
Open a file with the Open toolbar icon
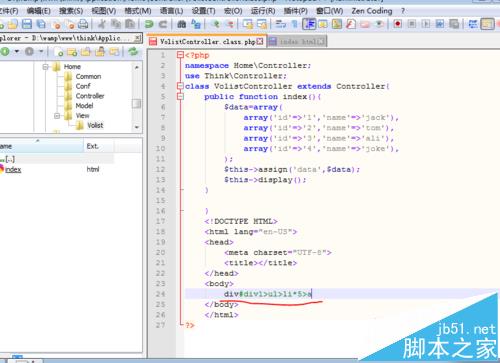(13, 24)
